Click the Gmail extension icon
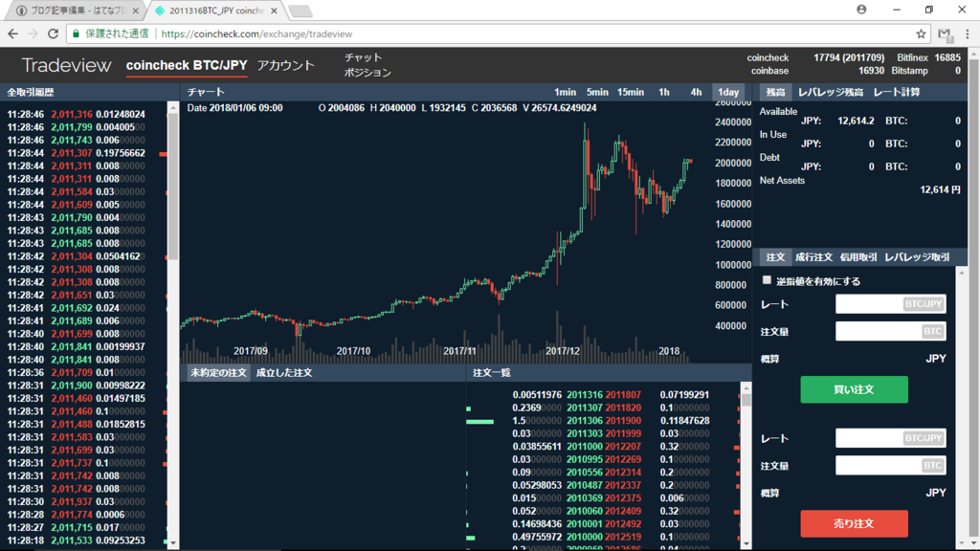The width and height of the screenshot is (980, 551). coord(945,34)
